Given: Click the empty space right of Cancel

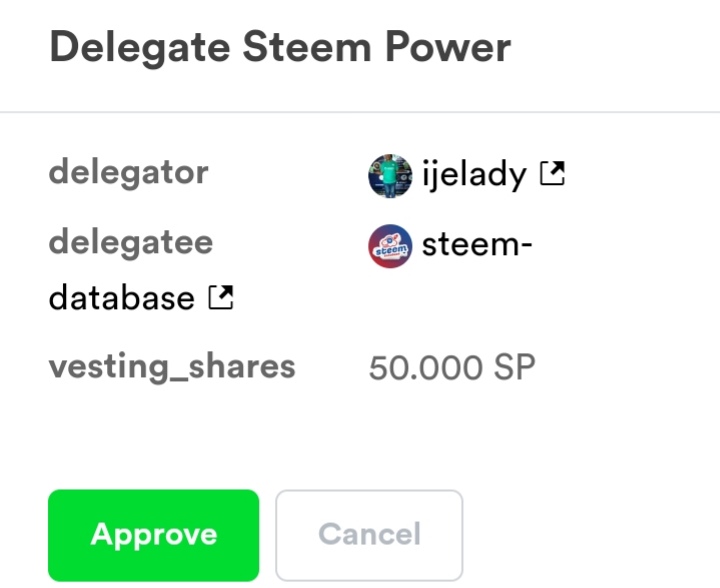Looking at the screenshot, I should pos(590,534).
